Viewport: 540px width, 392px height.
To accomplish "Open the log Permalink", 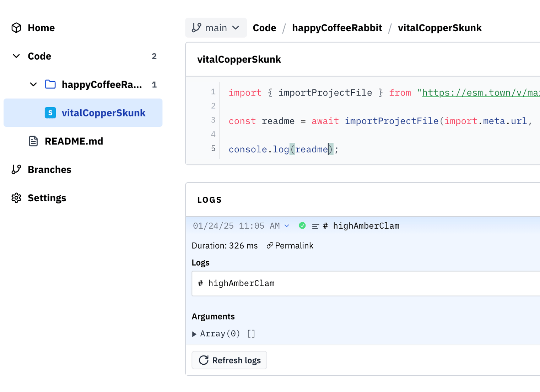I will (x=290, y=246).
